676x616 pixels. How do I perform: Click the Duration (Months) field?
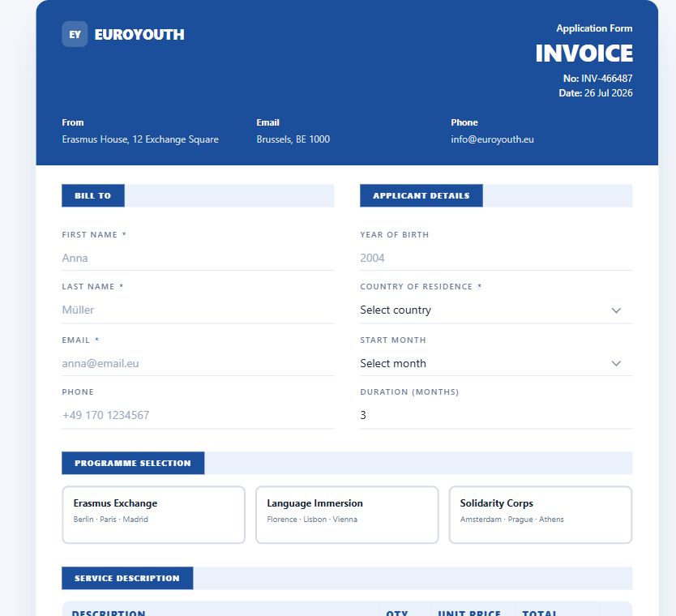(x=496, y=416)
